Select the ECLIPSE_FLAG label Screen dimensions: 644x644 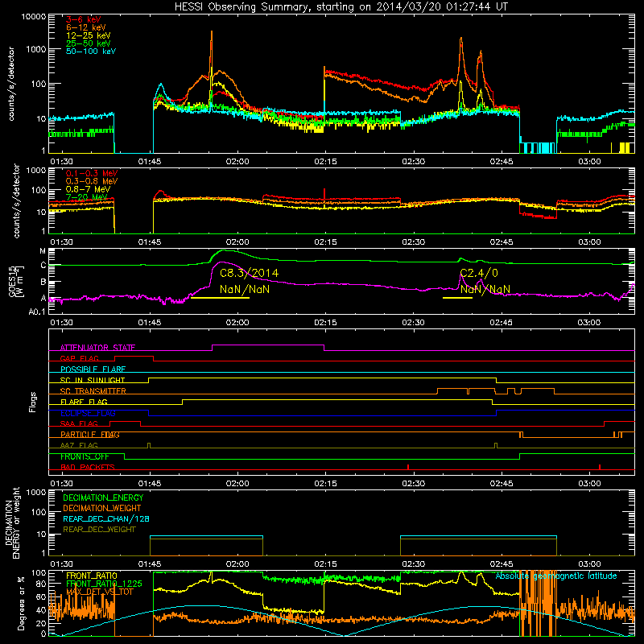tap(88, 413)
